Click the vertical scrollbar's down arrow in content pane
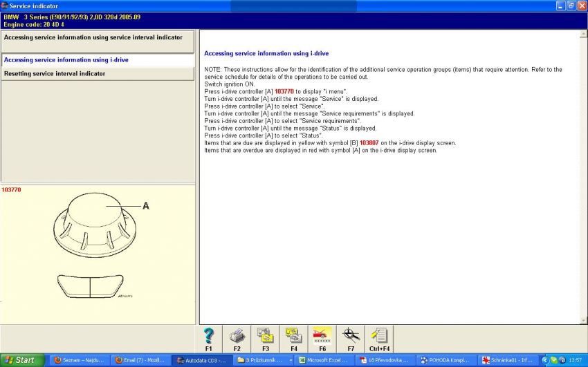Viewport: 588px width, 367px height. [583, 321]
